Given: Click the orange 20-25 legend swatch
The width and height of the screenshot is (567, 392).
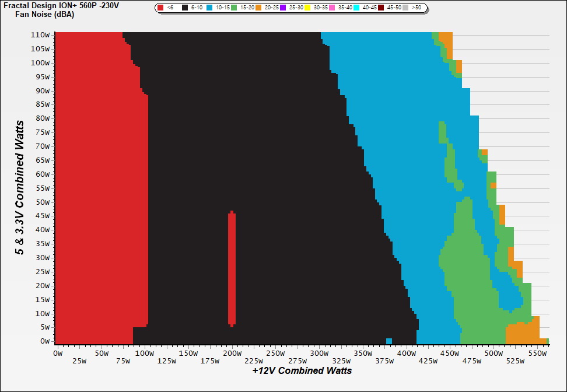Looking at the screenshot, I should click(x=258, y=8).
